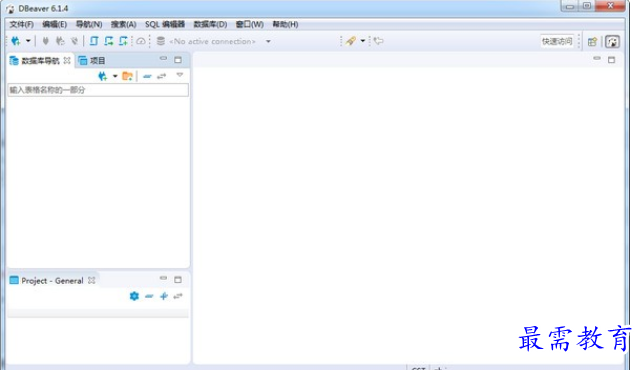Open the 窗口(W) menu
This screenshot has width=640, height=370.
[x=250, y=24]
